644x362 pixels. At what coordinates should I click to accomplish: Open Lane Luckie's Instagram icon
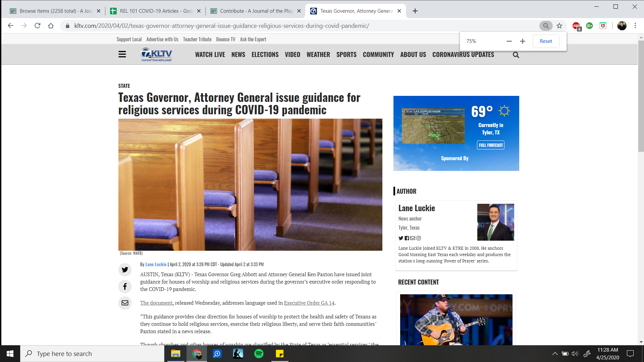[x=419, y=238]
